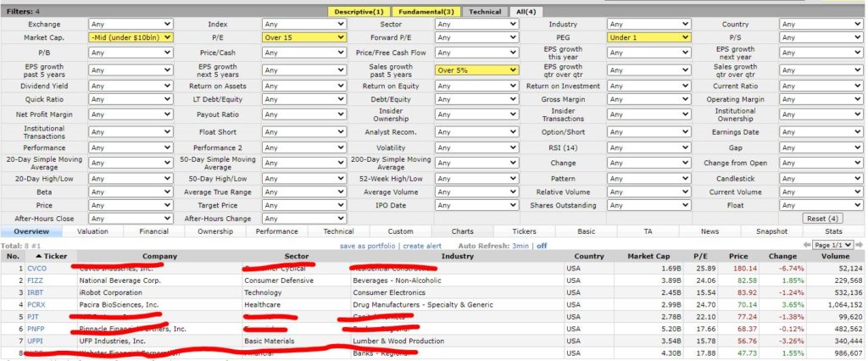Select the Valuation view tab
868x361 pixels.
(x=92, y=231)
